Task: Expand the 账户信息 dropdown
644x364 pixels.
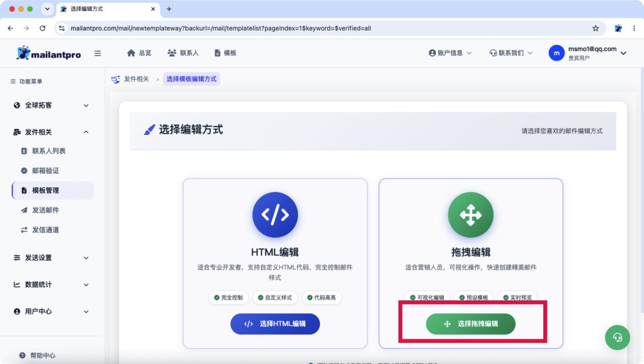Action: [450, 53]
